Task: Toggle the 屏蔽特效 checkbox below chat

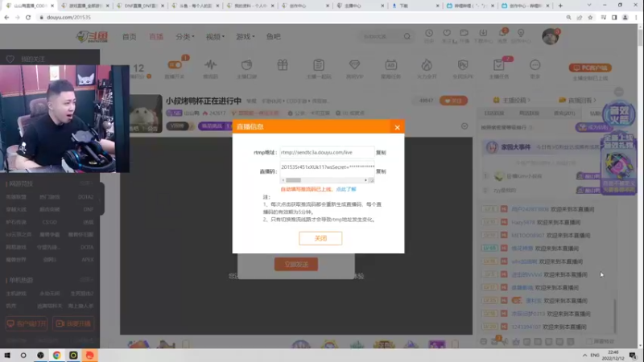Action: click(589, 341)
